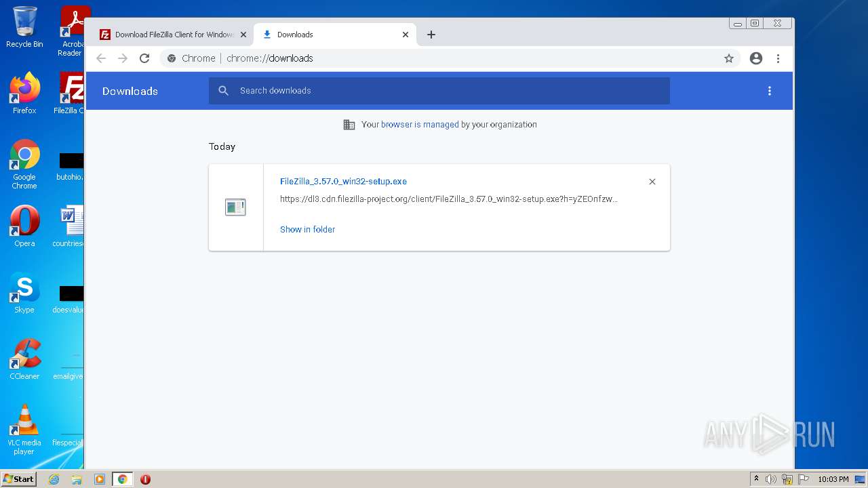This screenshot has width=868, height=488.
Task: Restore down the Chrome window
Action: (755, 23)
